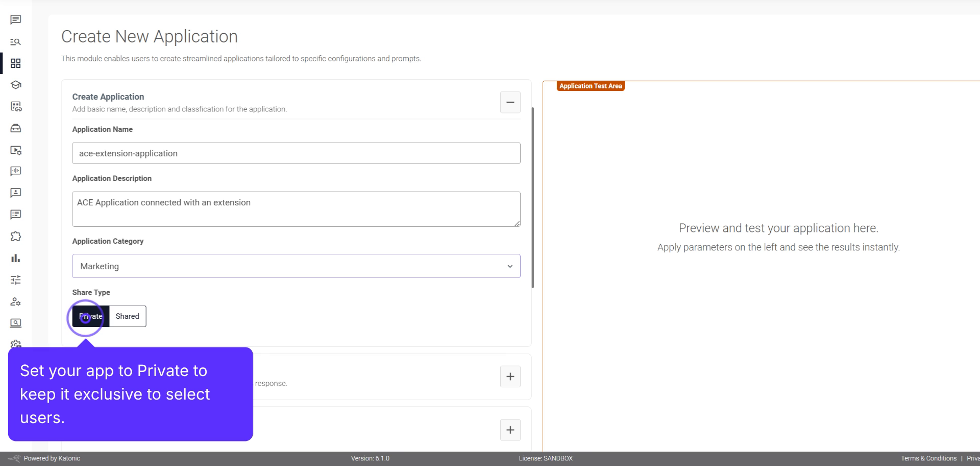
Task: Expand the first section with the plus button
Action: pos(510,377)
